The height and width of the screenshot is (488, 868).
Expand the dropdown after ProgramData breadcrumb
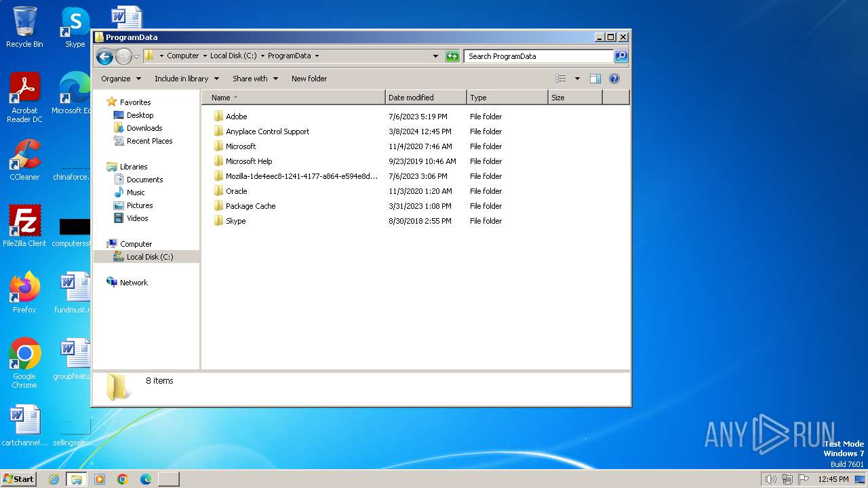tap(317, 56)
